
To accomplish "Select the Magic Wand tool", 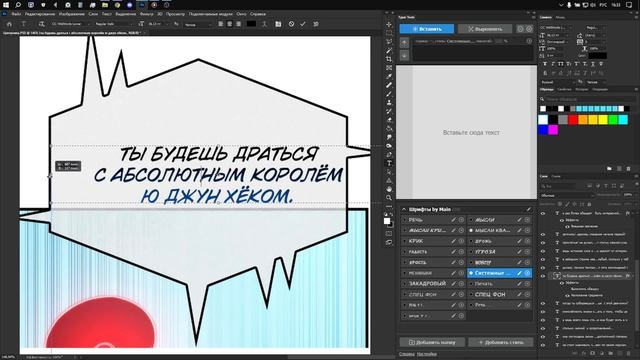I will pyautogui.click(x=389, y=50).
